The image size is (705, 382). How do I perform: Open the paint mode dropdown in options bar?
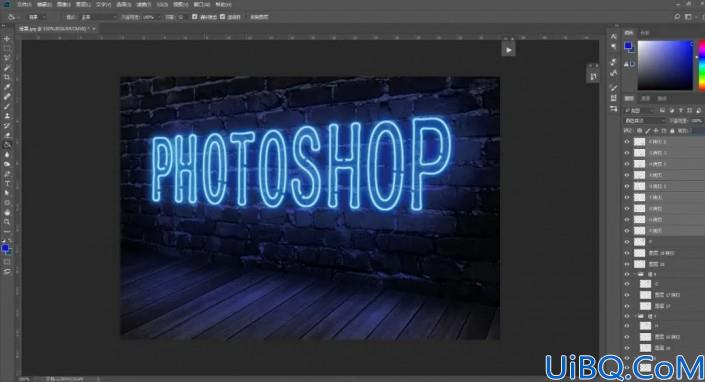(99, 17)
